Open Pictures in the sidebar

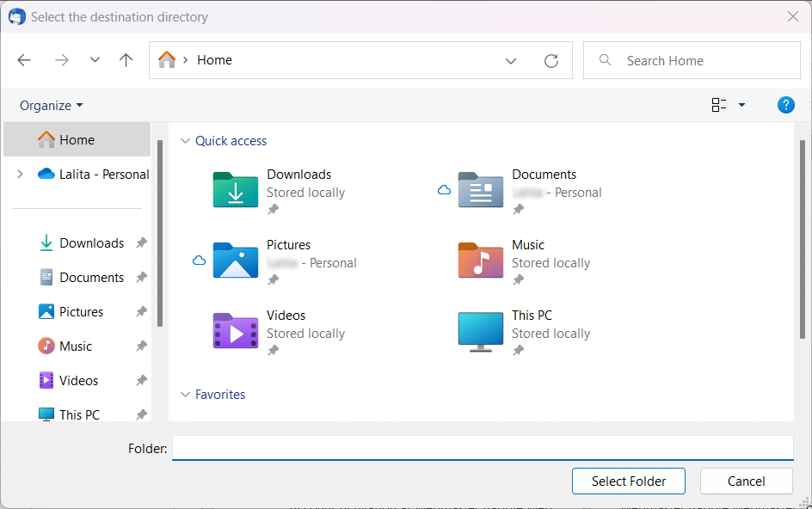click(71, 312)
